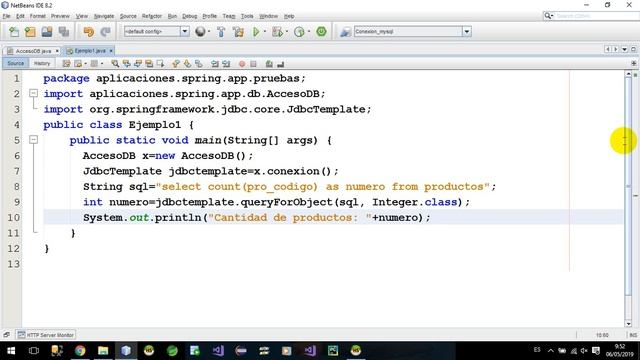This screenshot has height=360, width=640.
Task: Collapse the import block fold on line 2
Action: (33, 93)
